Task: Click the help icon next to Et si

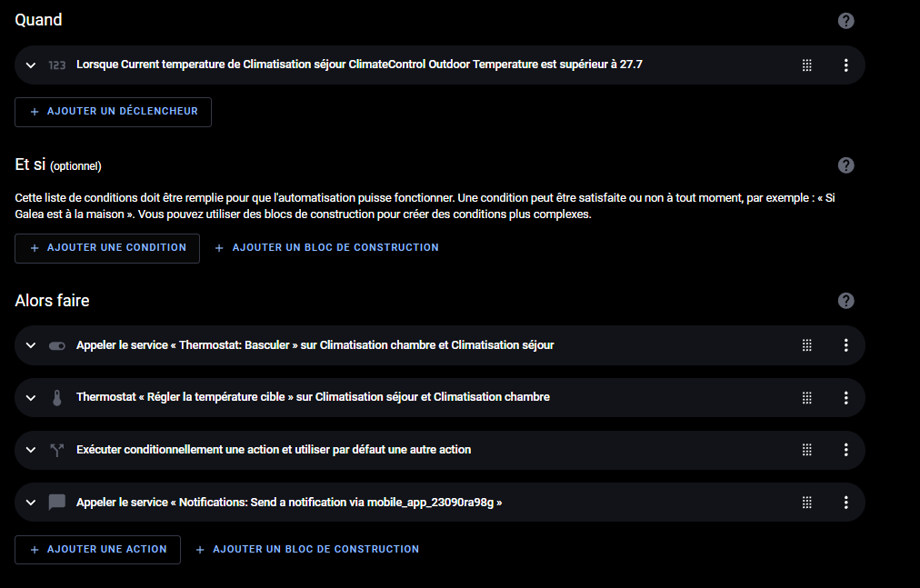Action: 845,164
